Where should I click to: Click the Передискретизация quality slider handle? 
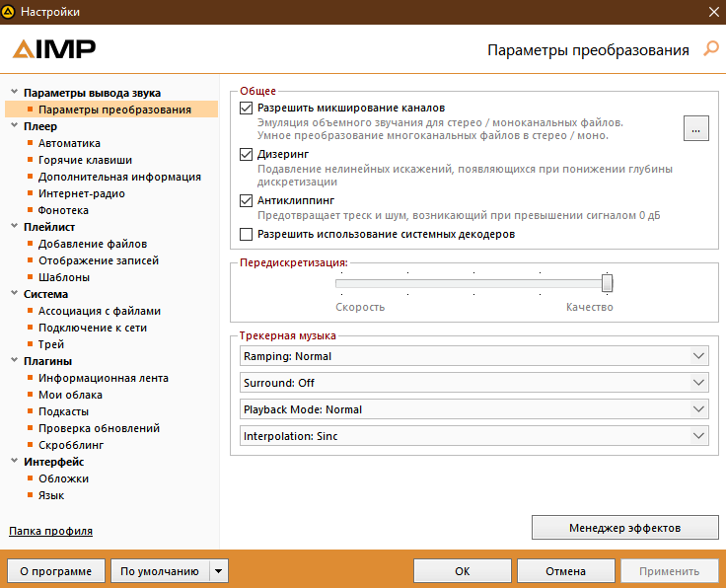point(608,283)
